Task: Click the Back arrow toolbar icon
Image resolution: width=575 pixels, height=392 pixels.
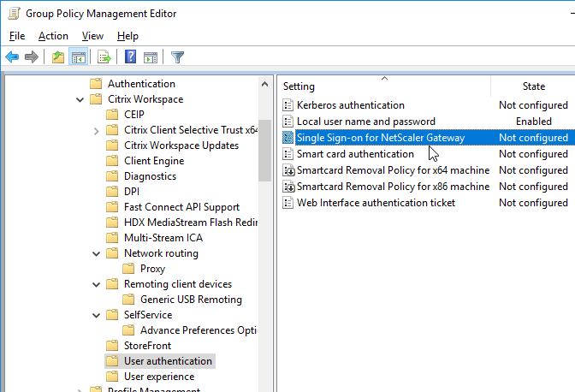Action: click(x=12, y=57)
